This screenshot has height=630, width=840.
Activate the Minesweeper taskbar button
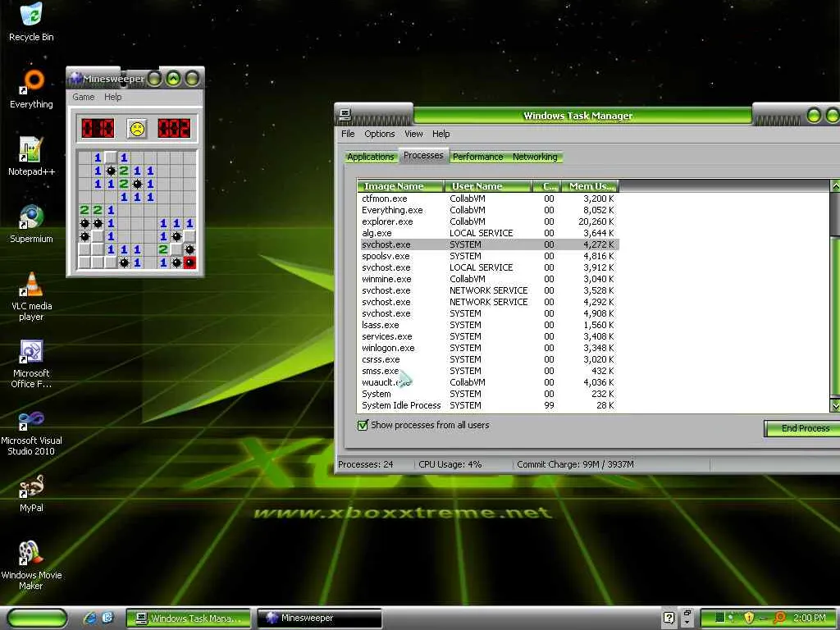tap(320, 619)
